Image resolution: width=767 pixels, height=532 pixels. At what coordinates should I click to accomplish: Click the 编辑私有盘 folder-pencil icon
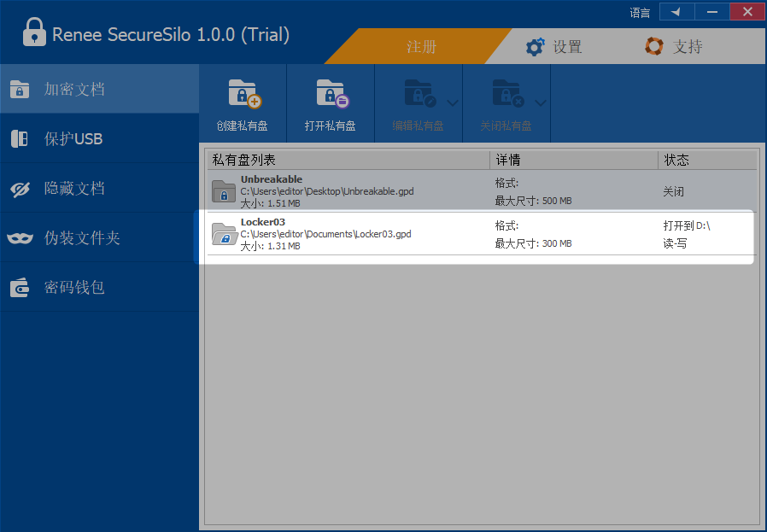tap(419, 93)
